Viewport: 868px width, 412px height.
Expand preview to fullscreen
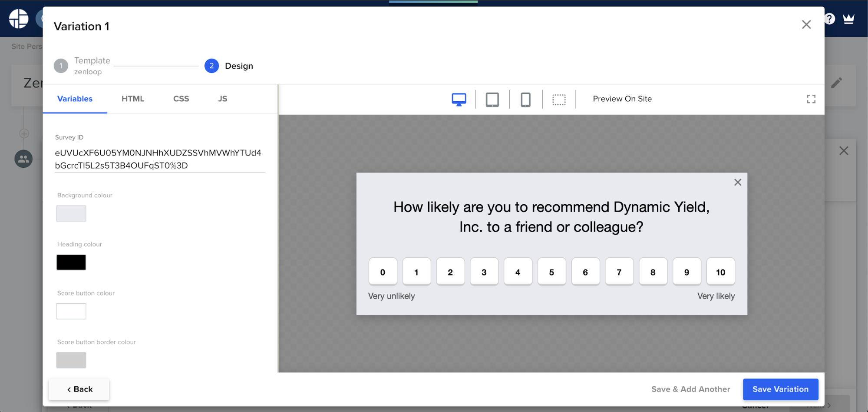click(x=811, y=99)
